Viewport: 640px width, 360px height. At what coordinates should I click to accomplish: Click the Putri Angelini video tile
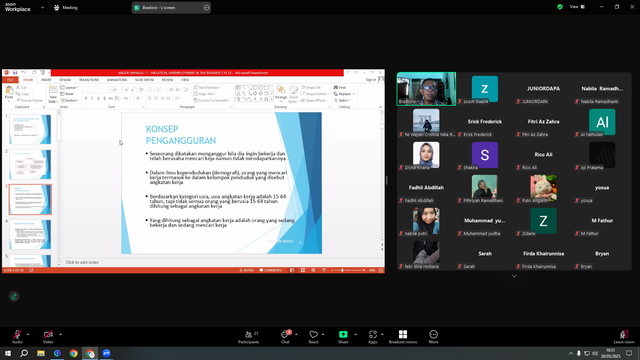click(543, 188)
